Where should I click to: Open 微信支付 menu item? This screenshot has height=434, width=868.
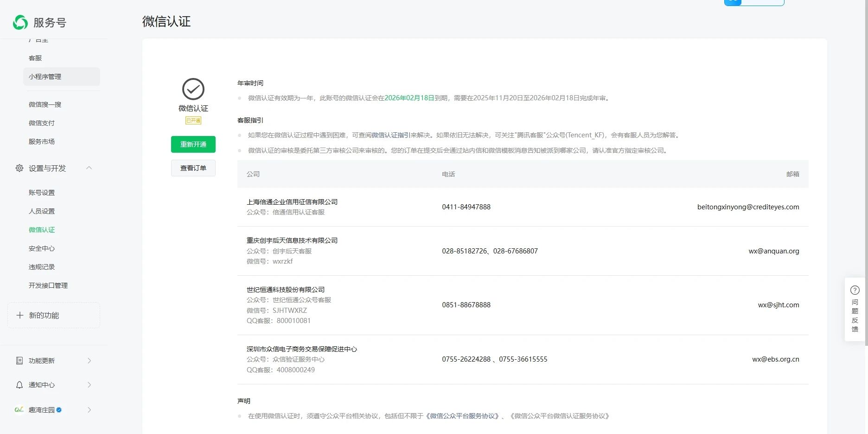coord(42,123)
